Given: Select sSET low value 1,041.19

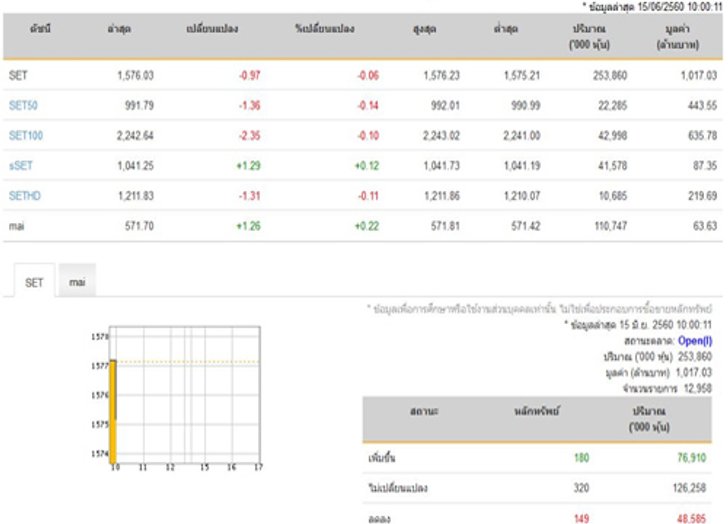Looking at the screenshot, I should (x=522, y=166).
